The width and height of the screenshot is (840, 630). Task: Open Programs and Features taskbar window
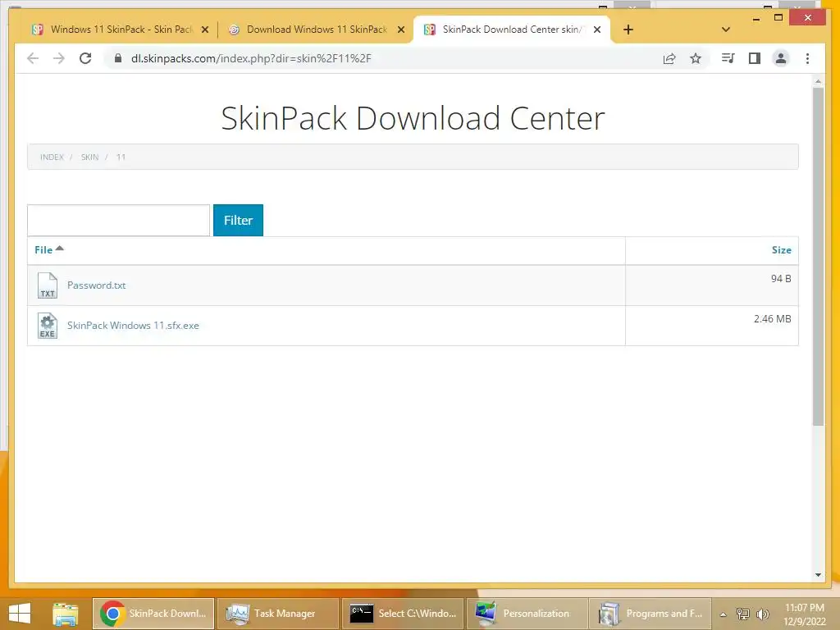pos(650,614)
